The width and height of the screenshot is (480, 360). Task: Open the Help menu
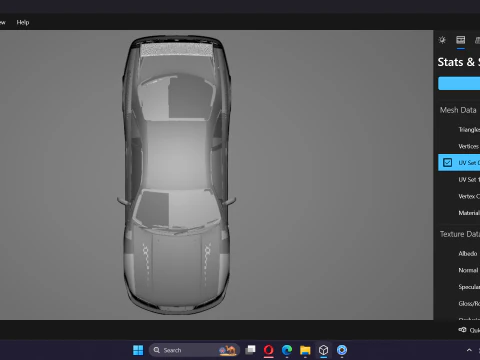coord(23,22)
